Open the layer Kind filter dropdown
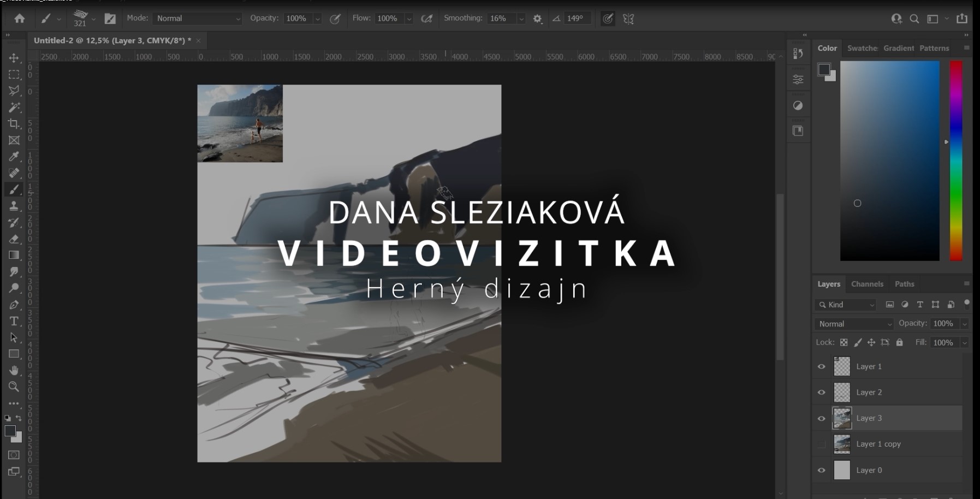Viewport: 980px width, 499px height. click(x=846, y=305)
